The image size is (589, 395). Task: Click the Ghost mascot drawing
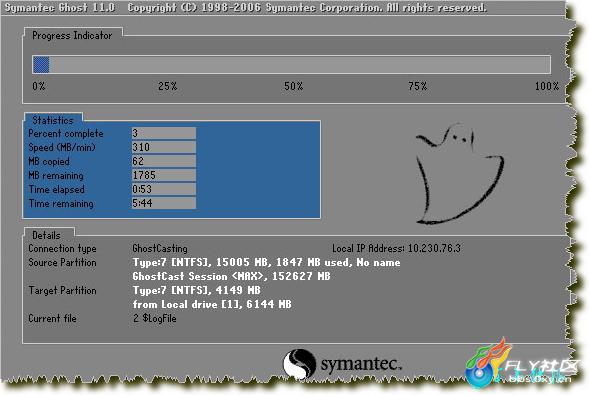pyautogui.click(x=459, y=174)
